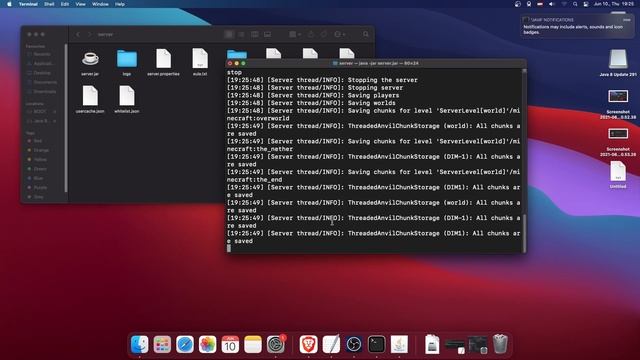
Task: Open TextEdit from the Dock
Action: [x=331, y=344]
